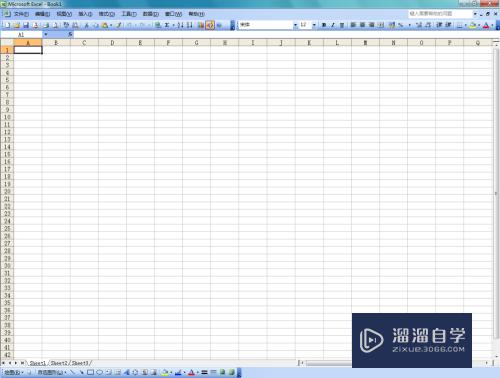Click the help question search box
500x378 pixels.
click(440, 14)
